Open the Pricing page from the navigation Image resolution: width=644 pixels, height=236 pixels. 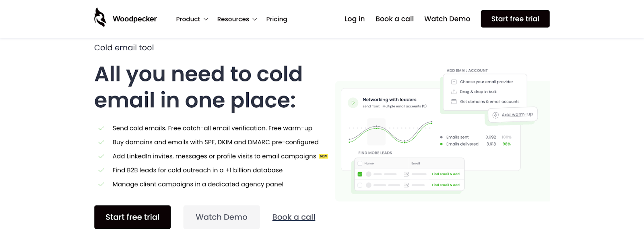pyautogui.click(x=277, y=19)
